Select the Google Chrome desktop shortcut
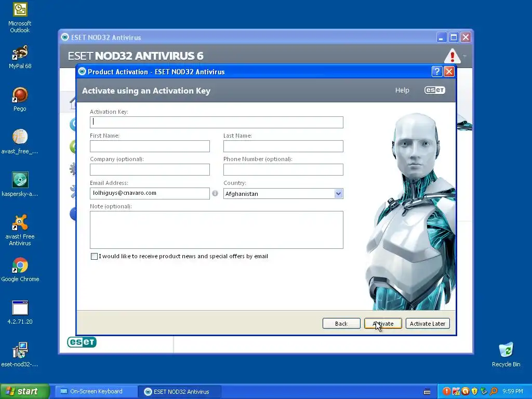The image size is (532, 399). (20, 270)
